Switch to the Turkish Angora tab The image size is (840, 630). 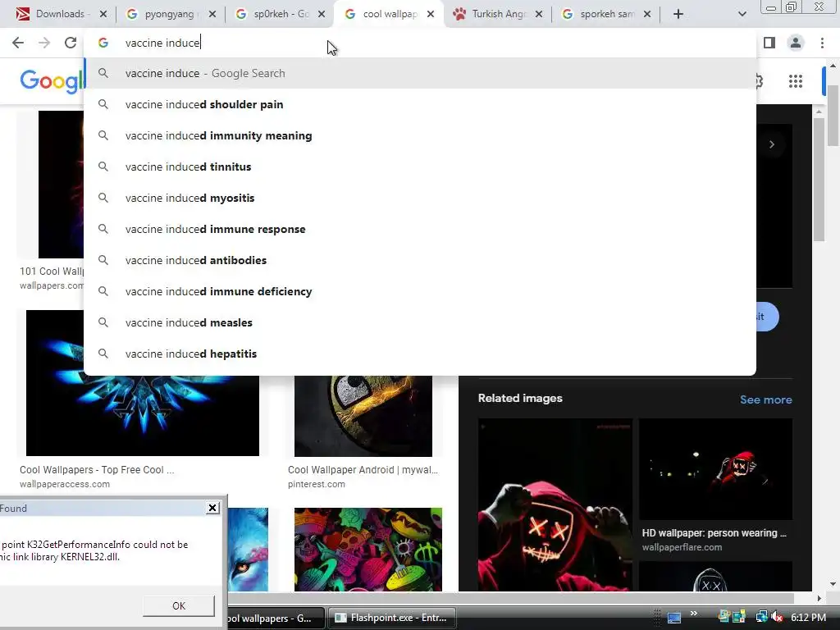click(491, 14)
